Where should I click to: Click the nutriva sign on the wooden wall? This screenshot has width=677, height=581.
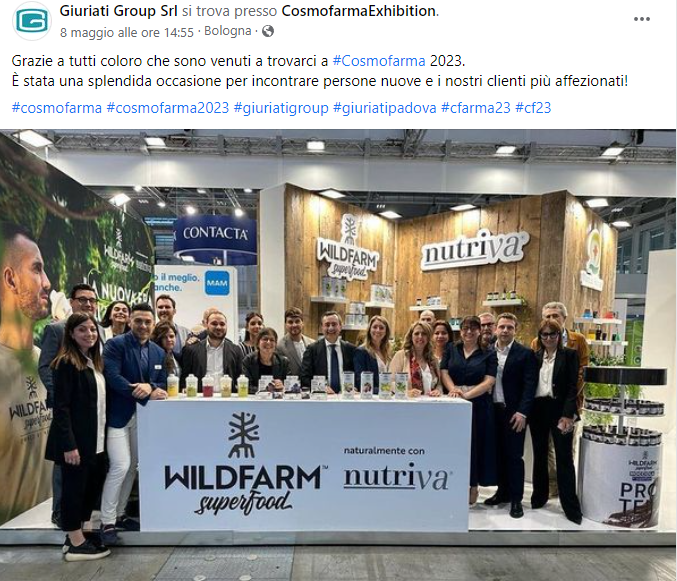coord(475,251)
